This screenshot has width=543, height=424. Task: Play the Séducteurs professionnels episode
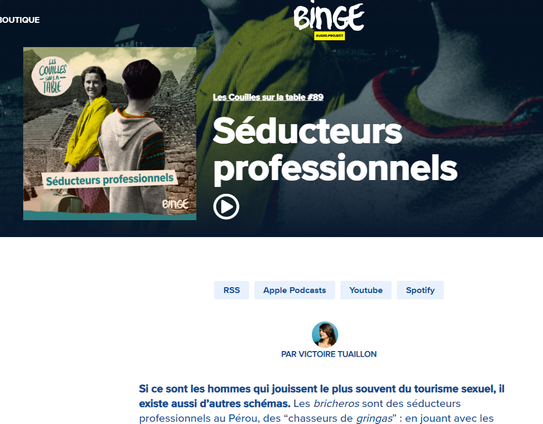point(226,207)
